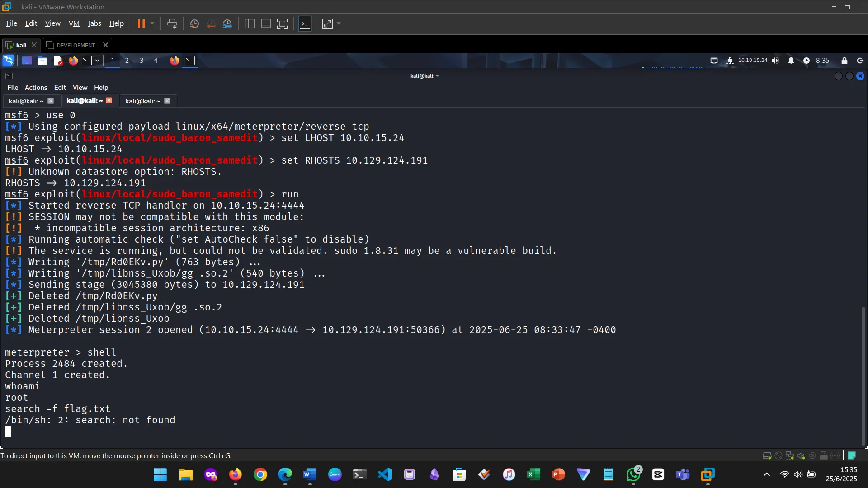Revert to previous snapshot icon
This screenshot has height=488, width=868.
pyautogui.click(x=211, y=23)
